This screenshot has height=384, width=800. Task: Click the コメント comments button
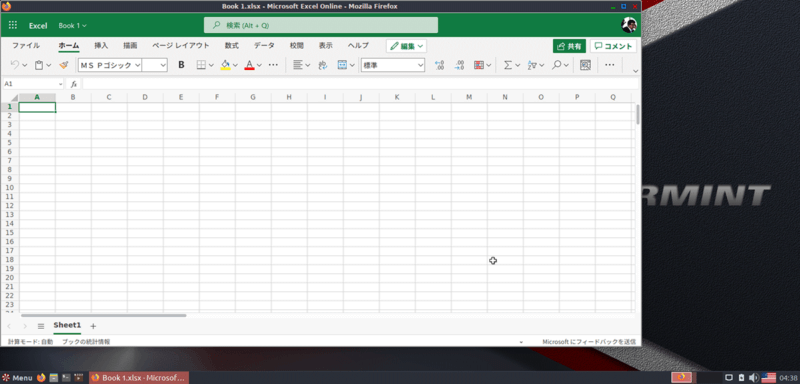(x=613, y=46)
